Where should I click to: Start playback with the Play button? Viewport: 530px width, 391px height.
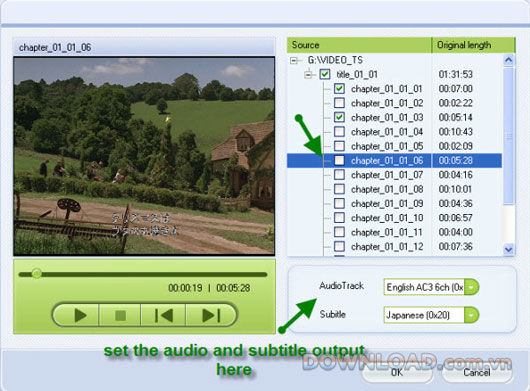click(x=79, y=315)
